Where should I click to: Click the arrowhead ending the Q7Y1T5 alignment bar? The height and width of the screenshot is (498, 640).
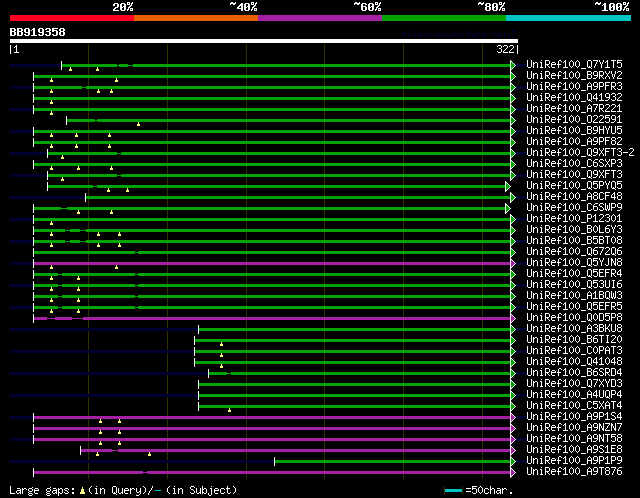click(x=514, y=65)
